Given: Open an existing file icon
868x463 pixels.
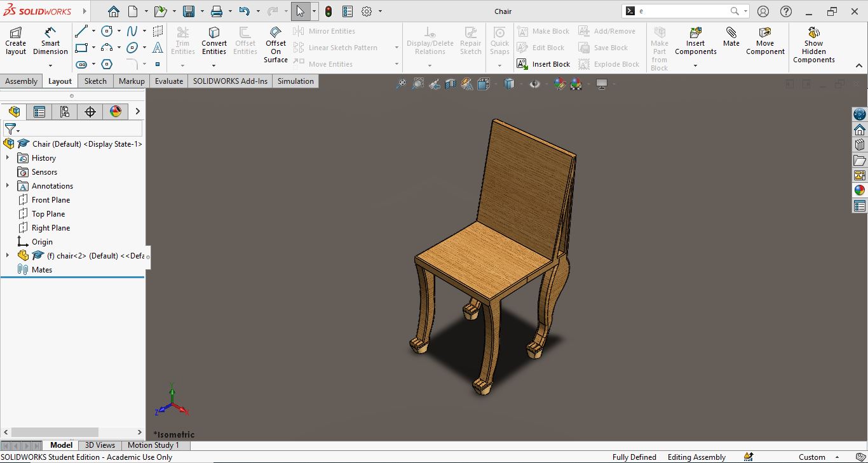Looking at the screenshot, I should (x=161, y=11).
